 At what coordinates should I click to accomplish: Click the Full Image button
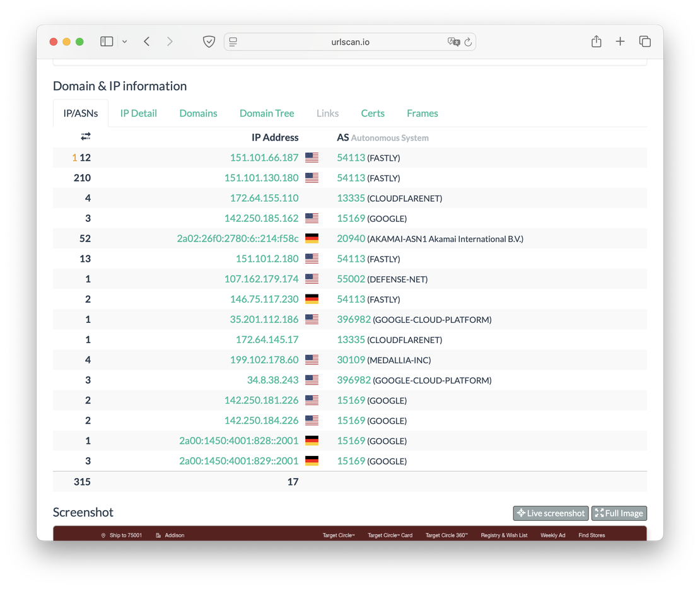tap(619, 513)
